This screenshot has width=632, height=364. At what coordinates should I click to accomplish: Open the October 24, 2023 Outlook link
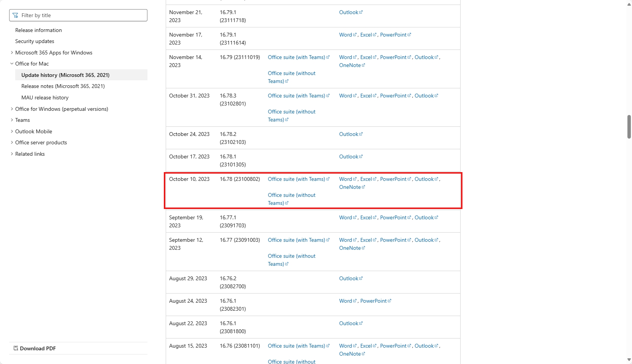[x=351, y=134]
